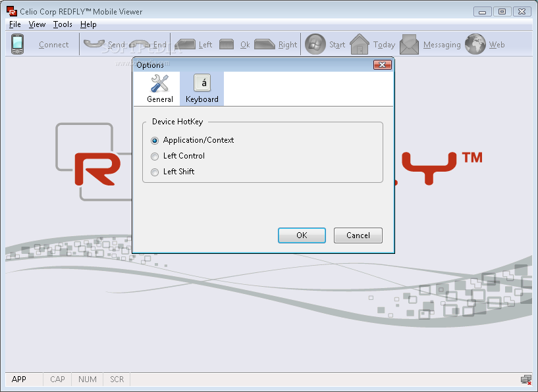Click the Connect label in toolbar
The height and width of the screenshot is (392, 538).
coord(53,45)
